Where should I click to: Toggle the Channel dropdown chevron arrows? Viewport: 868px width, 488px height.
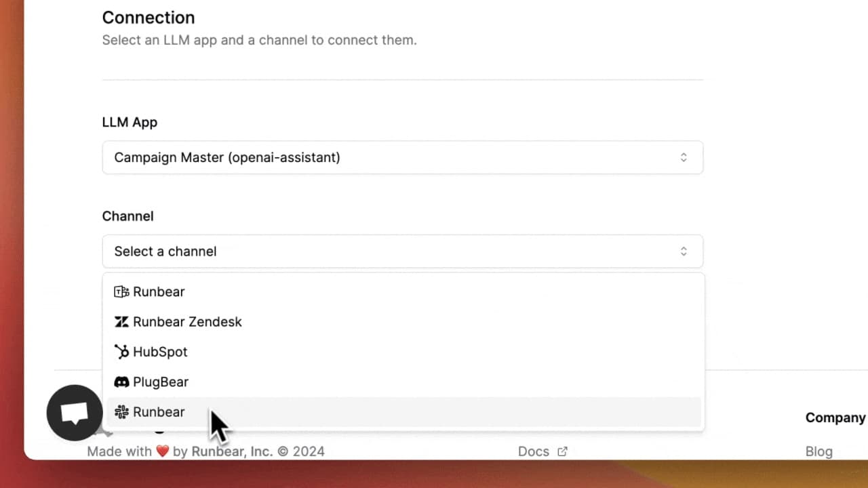click(684, 251)
